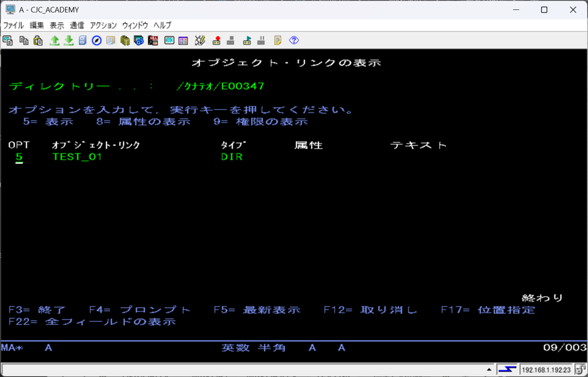Click the DIR type value
This screenshot has width=588, height=377.
point(232,157)
